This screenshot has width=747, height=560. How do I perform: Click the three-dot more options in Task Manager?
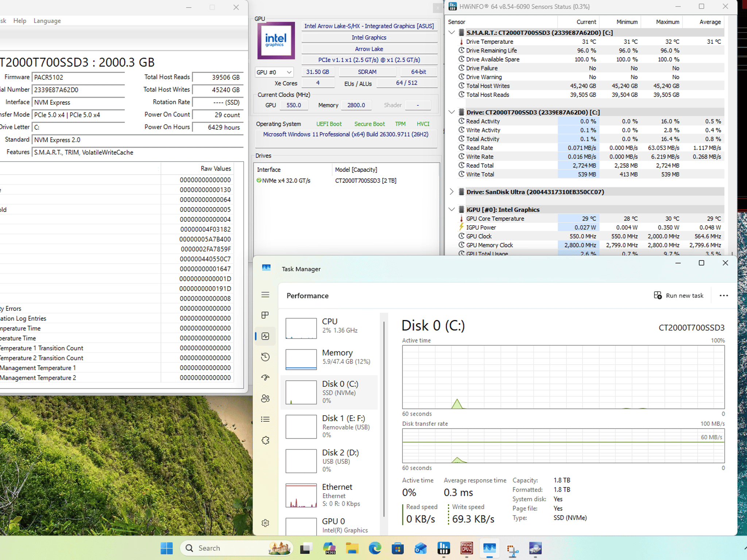point(724,296)
